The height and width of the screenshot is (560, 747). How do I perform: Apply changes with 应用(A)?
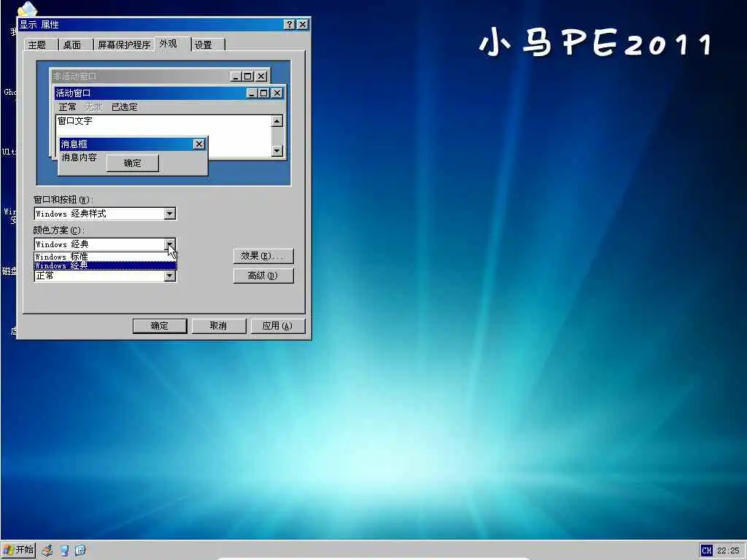coord(277,326)
